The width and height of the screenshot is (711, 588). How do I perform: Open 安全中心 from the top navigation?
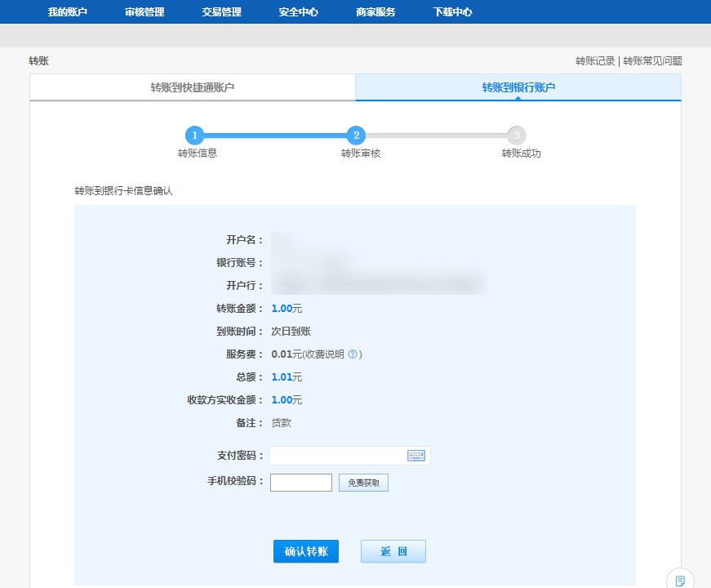(298, 12)
